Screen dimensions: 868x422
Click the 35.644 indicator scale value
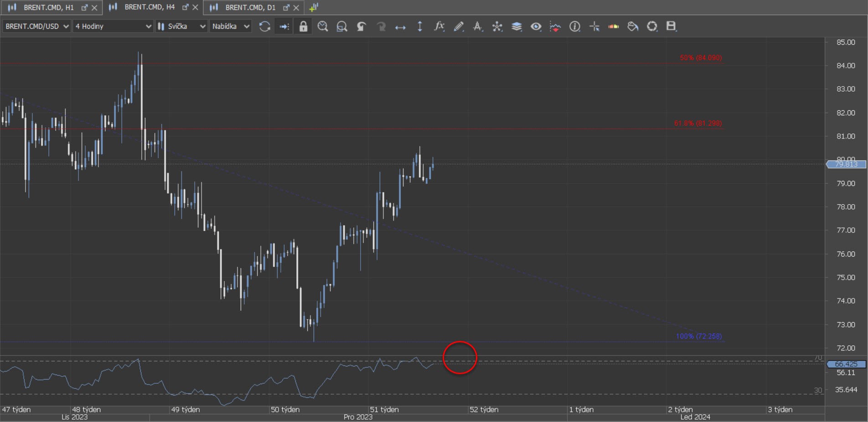(846, 390)
